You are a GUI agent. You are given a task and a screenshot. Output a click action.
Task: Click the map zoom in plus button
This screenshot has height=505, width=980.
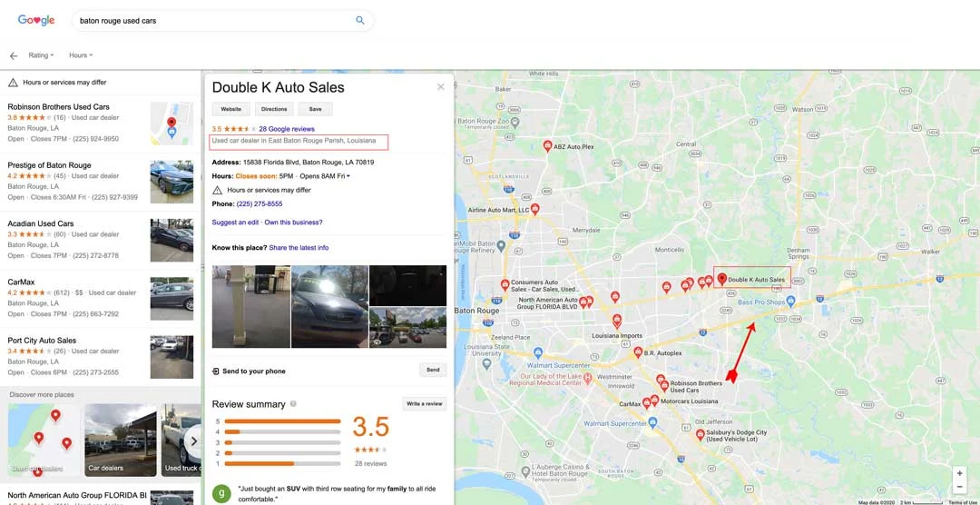click(x=959, y=474)
